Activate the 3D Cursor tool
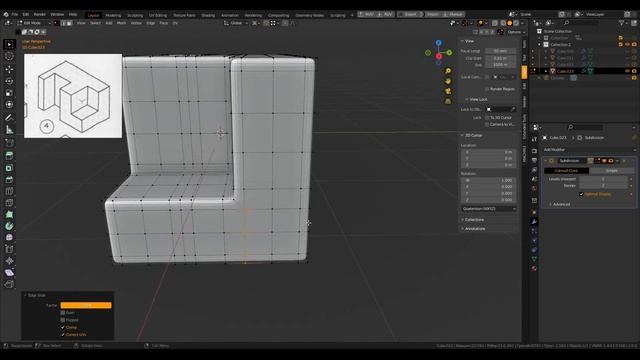This screenshot has height=360, width=640. pos(9,56)
